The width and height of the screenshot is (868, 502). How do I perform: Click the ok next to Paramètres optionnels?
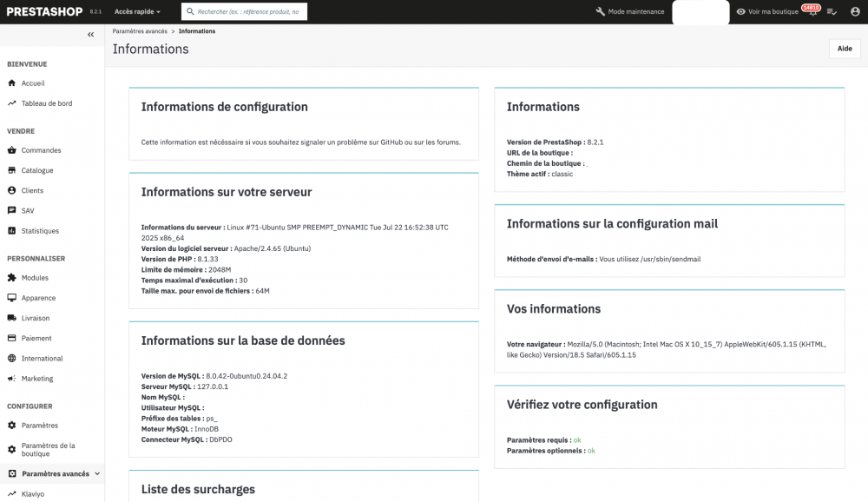(x=591, y=451)
